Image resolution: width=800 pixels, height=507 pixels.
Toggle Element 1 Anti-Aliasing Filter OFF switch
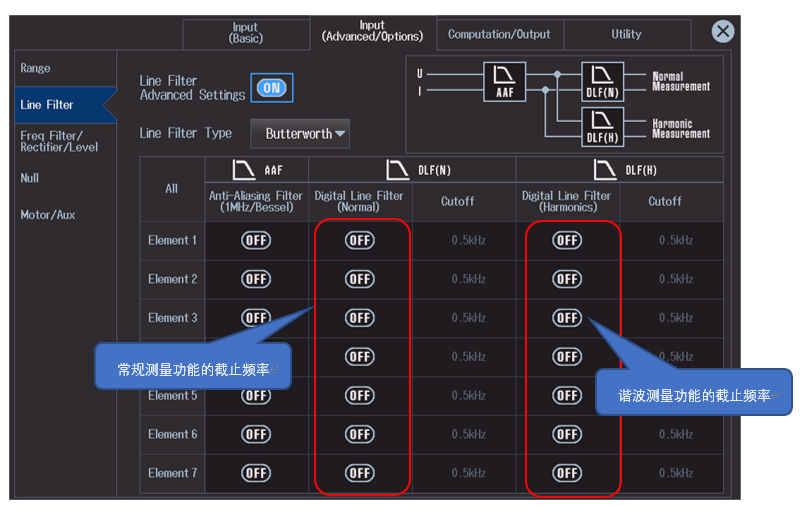tap(256, 240)
